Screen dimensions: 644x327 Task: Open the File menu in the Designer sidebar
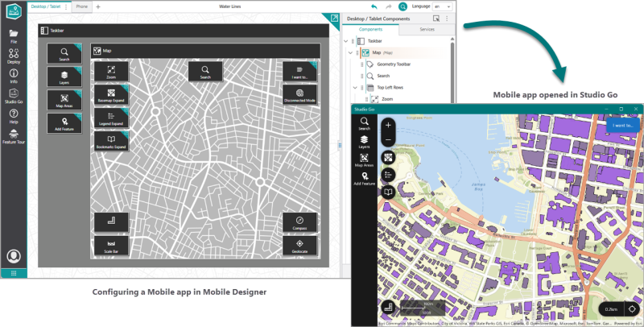[14, 36]
